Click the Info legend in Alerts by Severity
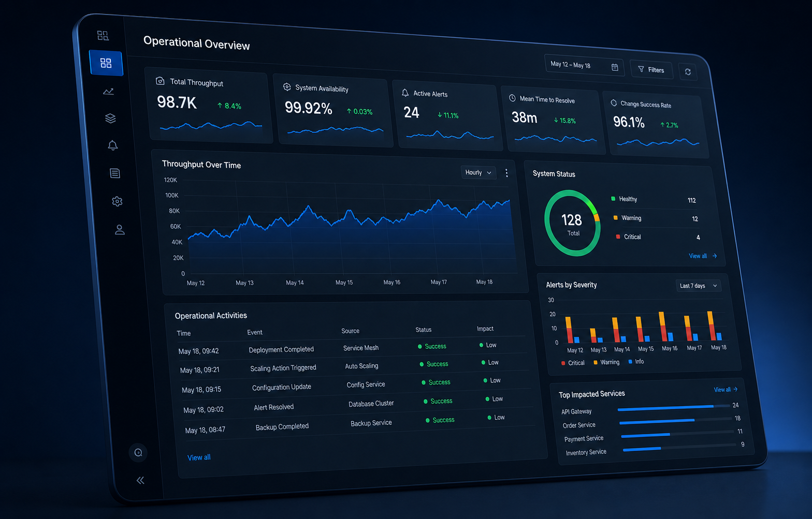The width and height of the screenshot is (812, 519). coord(636,362)
